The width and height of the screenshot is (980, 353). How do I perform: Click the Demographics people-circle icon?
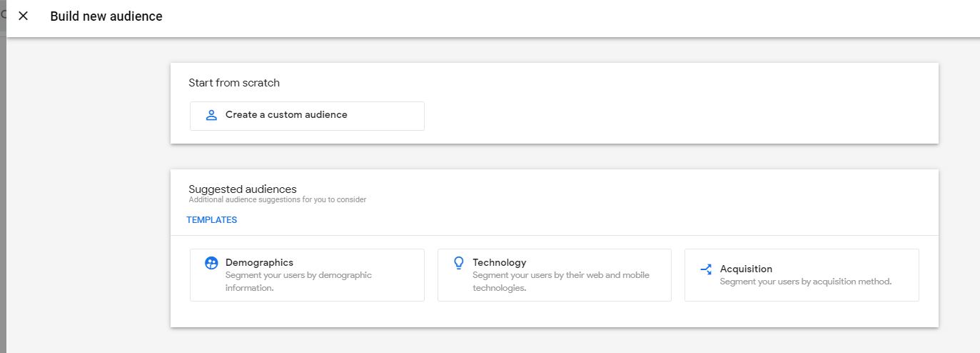coord(211,263)
